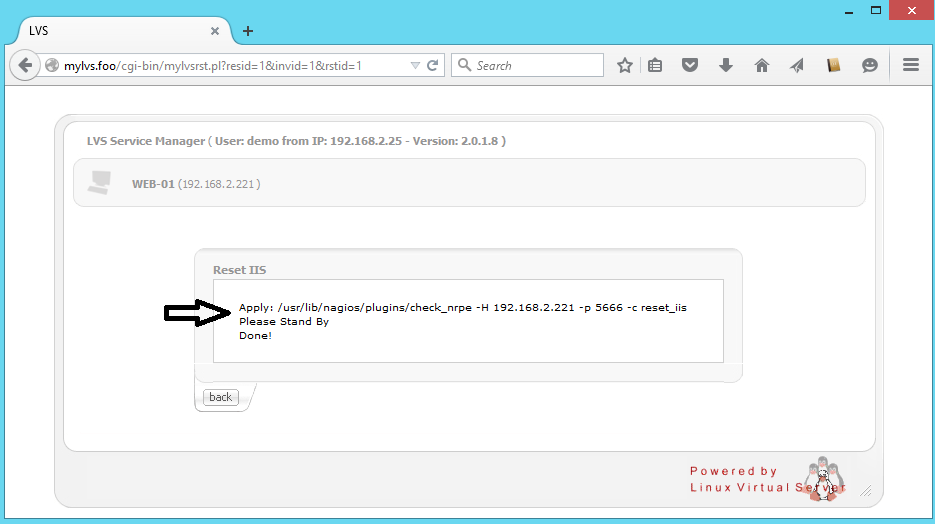Go to the Home page icon
This screenshot has width=935, height=524.
point(762,66)
